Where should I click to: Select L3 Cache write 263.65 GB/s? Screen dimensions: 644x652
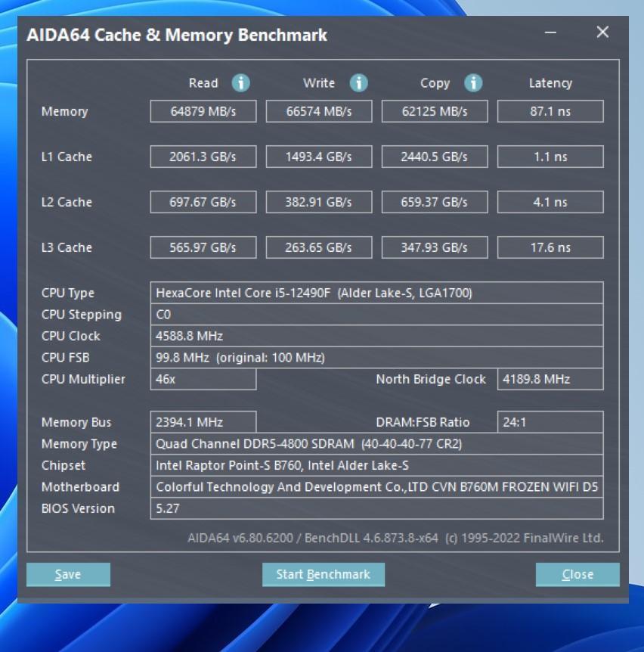point(319,247)
